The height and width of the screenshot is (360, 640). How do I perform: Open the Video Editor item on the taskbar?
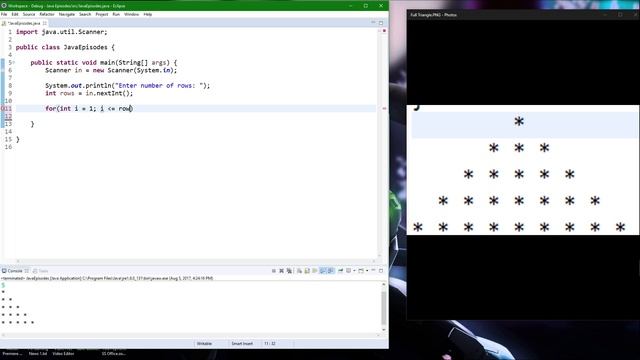coord(63,353)
